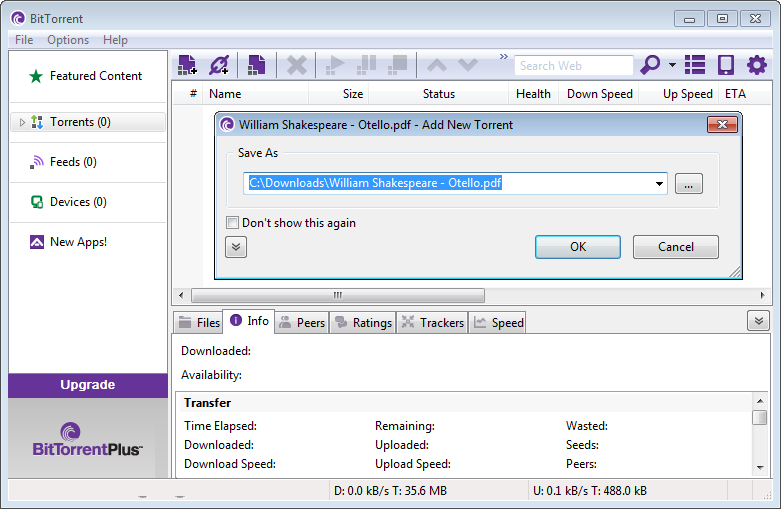The width and height of the screenshot is (781, 509).
Task: Switch to the Files tab
Action: pos(198,323)
